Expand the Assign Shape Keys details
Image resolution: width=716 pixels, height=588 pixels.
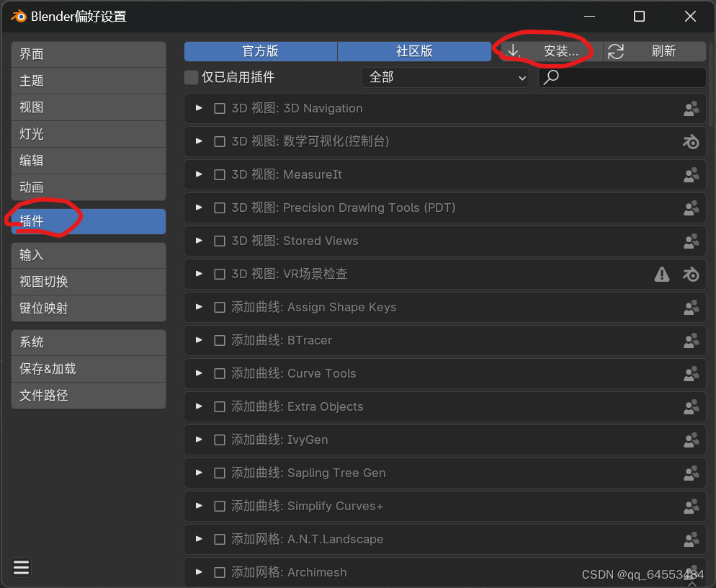pyautogui.click(x=199, y=306)
